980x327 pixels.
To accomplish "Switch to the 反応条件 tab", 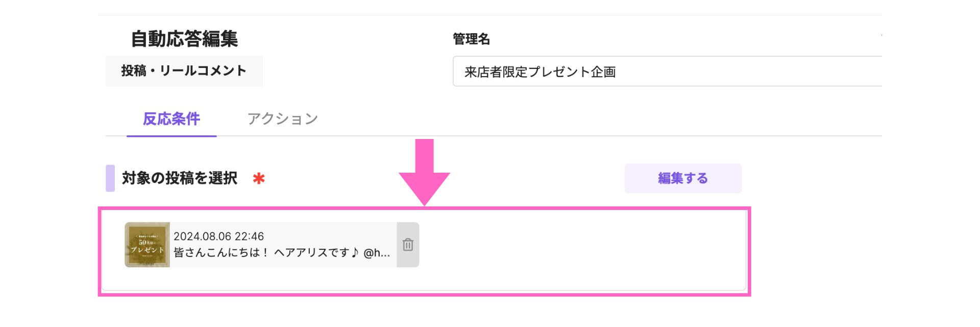I will pos(171,119).
